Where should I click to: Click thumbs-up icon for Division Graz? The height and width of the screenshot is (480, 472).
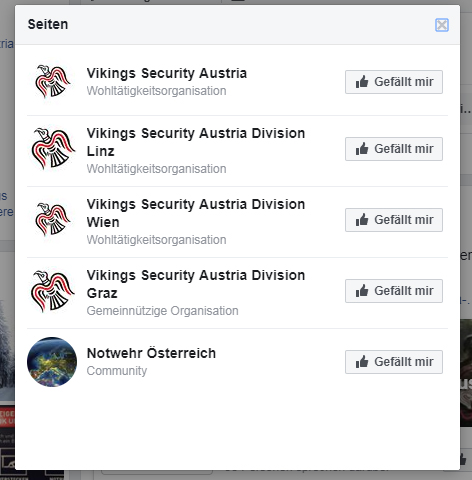coord(362,291)
